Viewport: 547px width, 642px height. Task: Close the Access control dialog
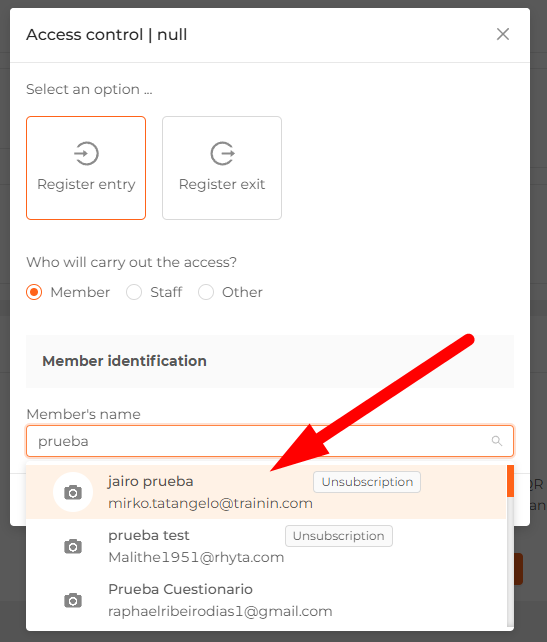click(x=503, y=34)
